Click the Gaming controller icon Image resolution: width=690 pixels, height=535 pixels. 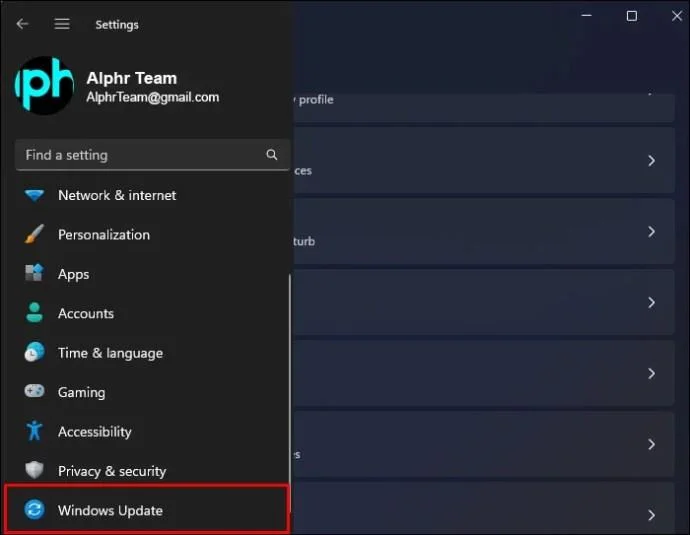coord(34,391)
